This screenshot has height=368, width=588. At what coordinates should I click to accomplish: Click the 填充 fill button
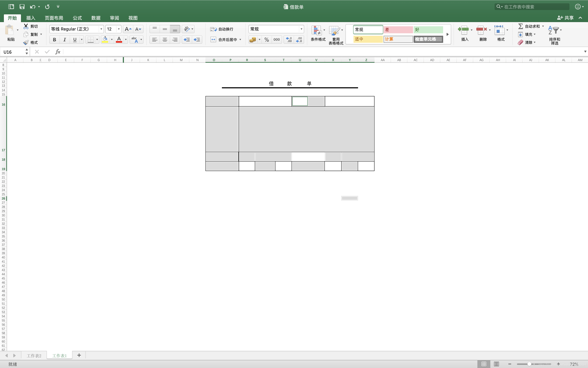527,34
